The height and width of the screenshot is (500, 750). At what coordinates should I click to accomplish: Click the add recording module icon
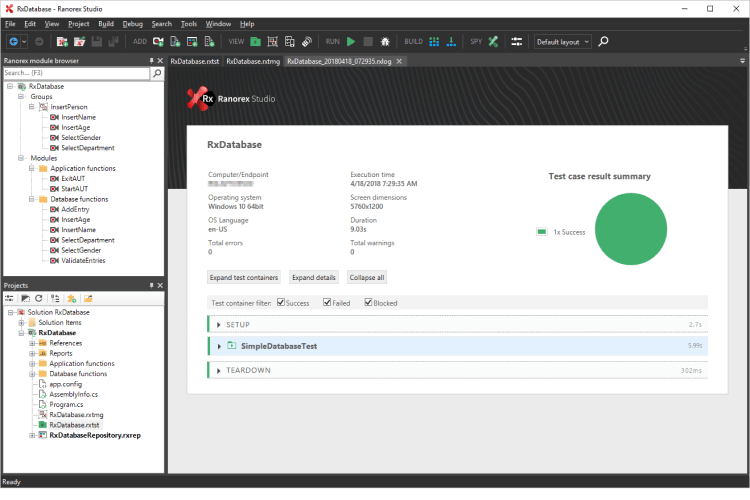point(158,42)
